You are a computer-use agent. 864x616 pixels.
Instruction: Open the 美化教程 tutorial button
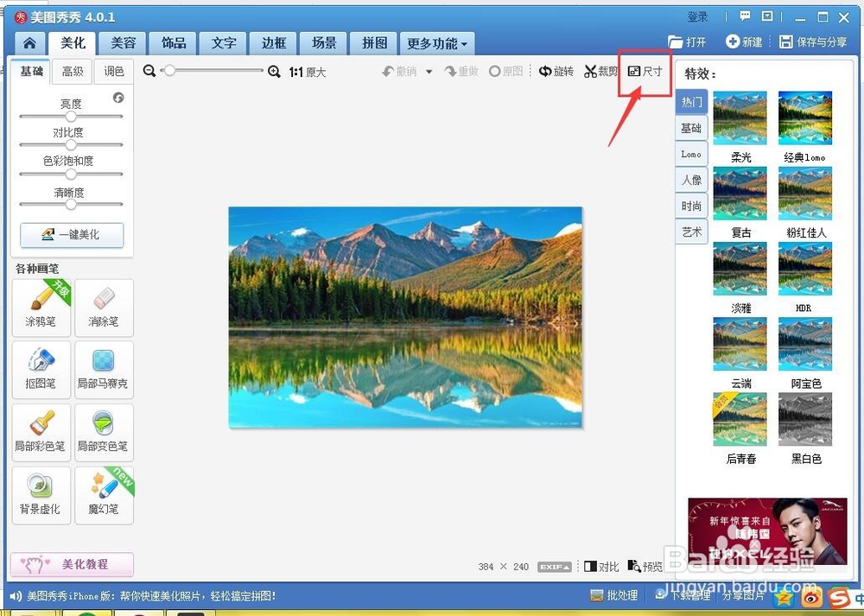point(73,564)
